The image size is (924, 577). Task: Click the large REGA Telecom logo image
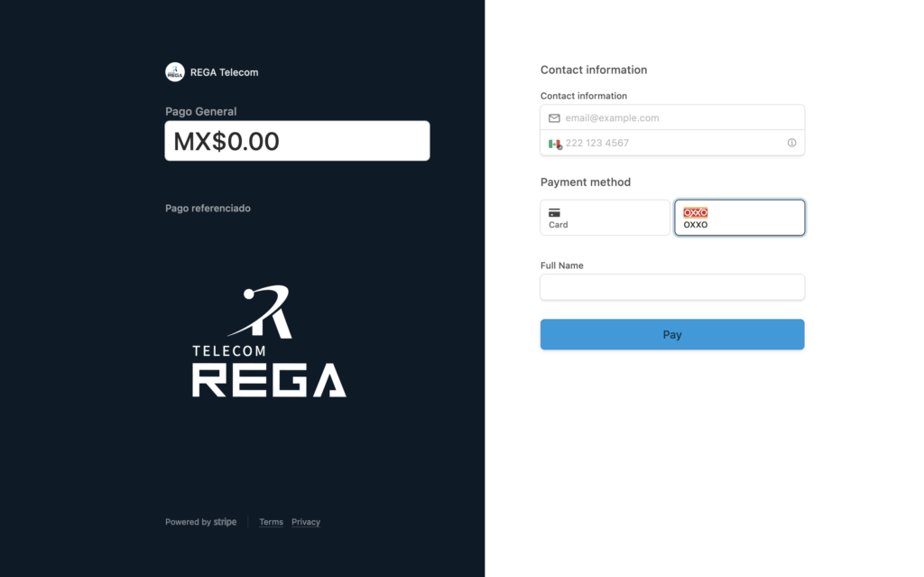pyautogui.click(x=269, y=341)
